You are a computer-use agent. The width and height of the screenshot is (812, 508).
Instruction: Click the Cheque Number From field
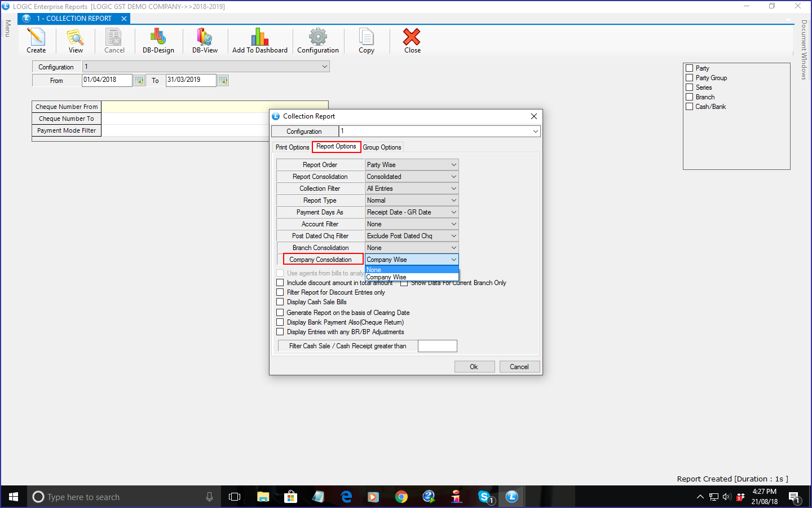pyautogui.click(x=214, y=107)
